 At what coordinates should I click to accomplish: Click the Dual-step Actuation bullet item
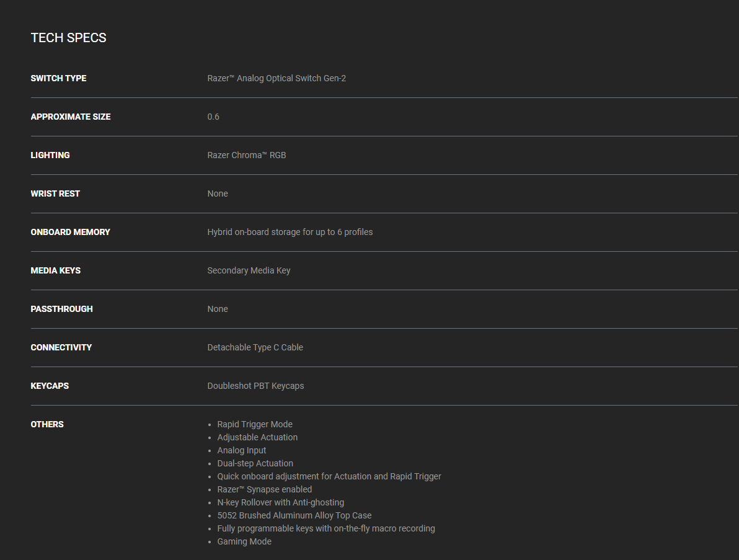(x=255, y=463)
